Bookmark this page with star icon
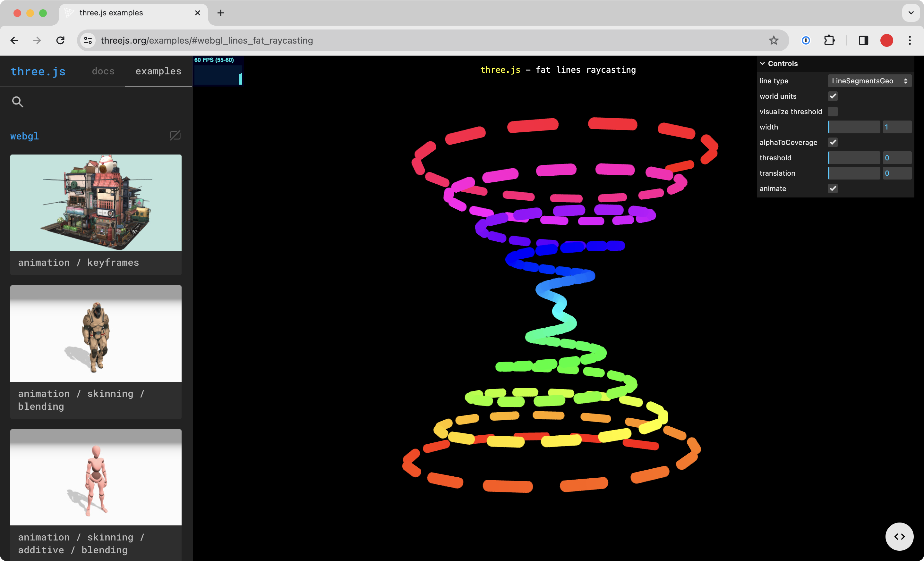The height and width of the screenshot is (561, 924). tap(773, 40)
